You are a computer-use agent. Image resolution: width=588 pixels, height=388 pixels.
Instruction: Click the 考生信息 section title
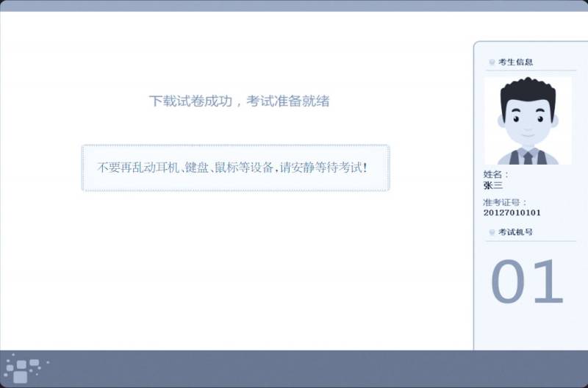516,62
